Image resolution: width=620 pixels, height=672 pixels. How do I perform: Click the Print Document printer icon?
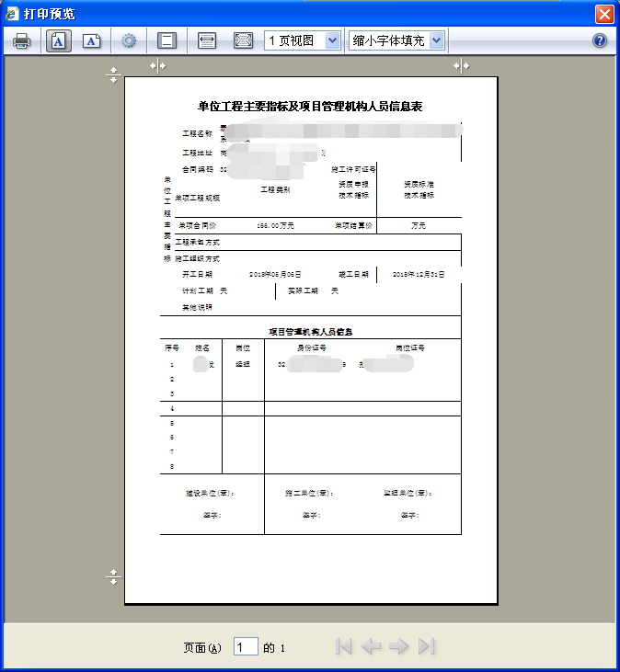coord(22,40)
